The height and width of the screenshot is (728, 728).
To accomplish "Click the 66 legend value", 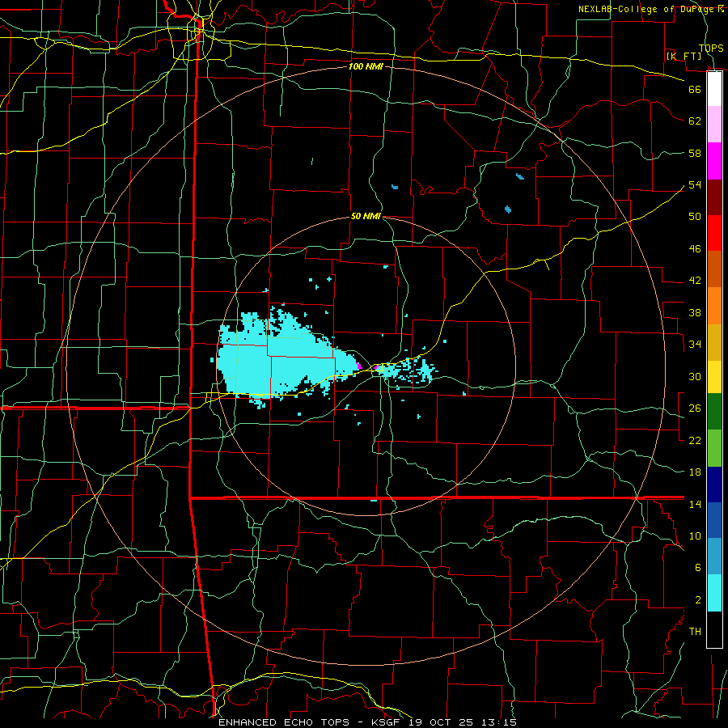I will pyautogui.click(x=695, y=89).
